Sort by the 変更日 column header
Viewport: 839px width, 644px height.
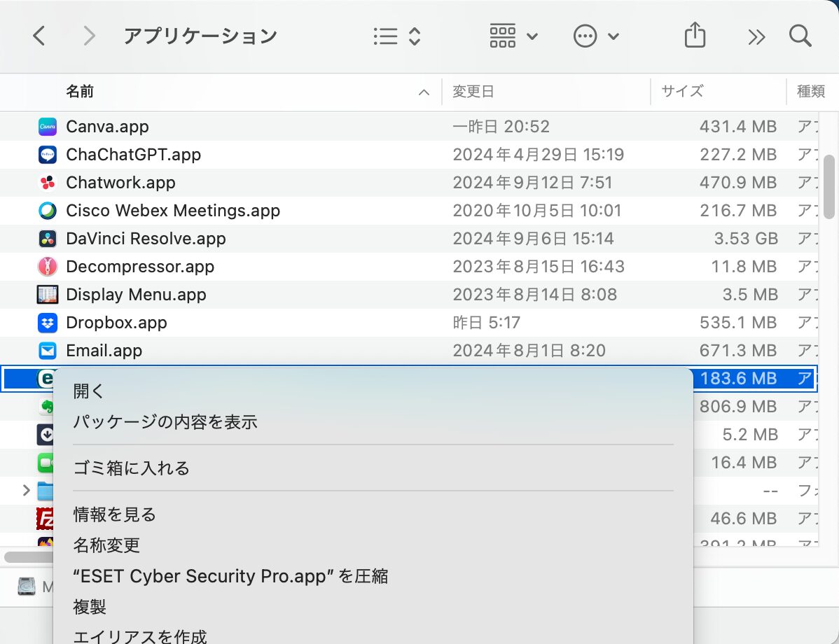pos(473,92)
